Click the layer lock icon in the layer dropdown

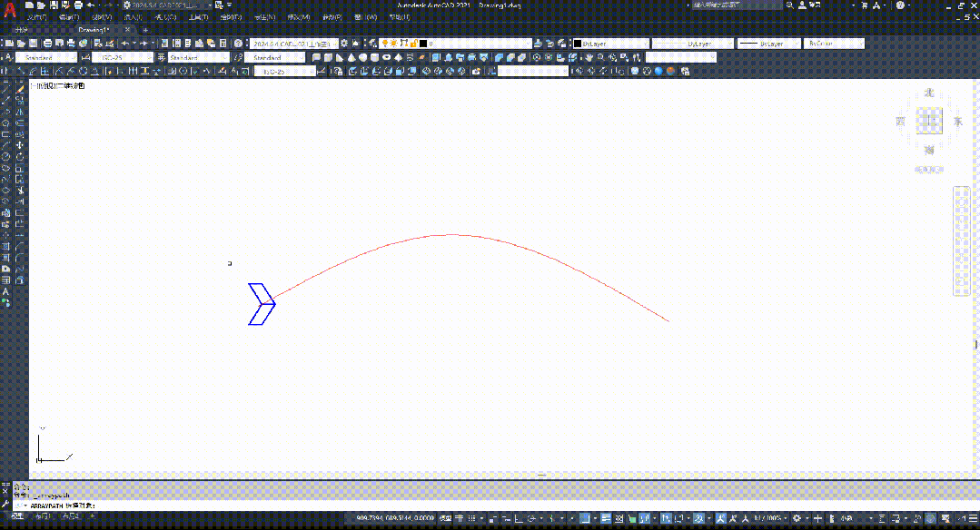[x=414, y=44]
